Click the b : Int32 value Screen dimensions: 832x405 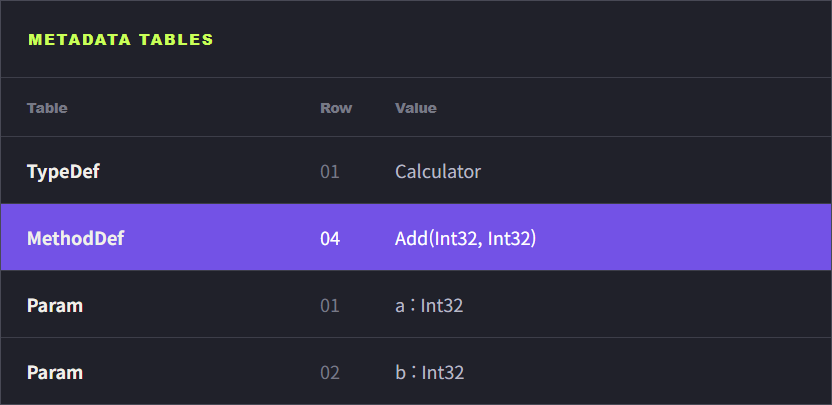point(429,373)
